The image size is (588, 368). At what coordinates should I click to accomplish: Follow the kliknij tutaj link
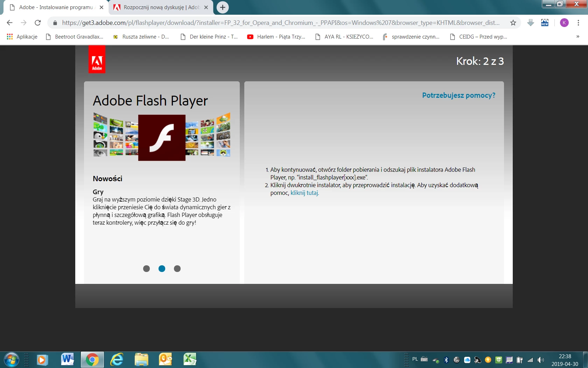pyautogui.click(x=304, y=193)
